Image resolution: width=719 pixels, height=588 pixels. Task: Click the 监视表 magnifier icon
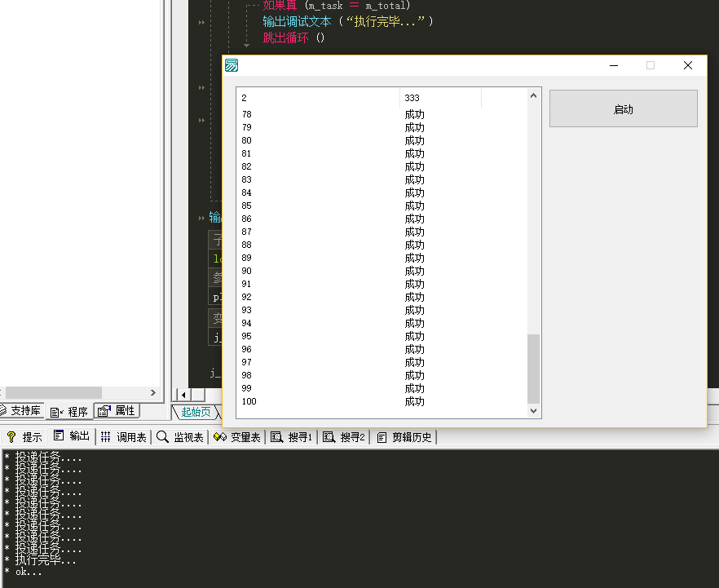(162, 437)
